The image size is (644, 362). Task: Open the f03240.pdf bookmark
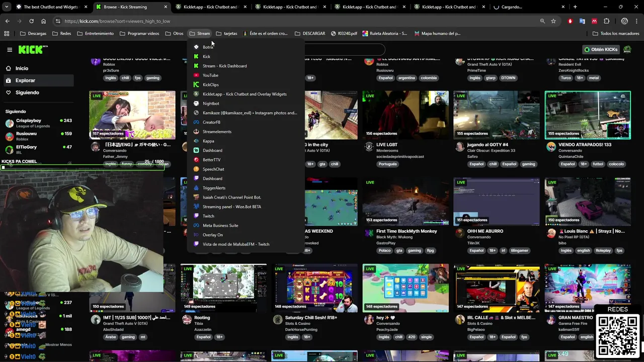coord(344,34)
